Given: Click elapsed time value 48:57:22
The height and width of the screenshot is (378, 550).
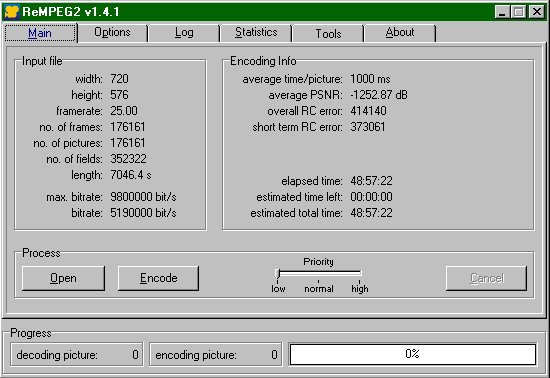Looking at the screenshot, I should tap(371, 181).
